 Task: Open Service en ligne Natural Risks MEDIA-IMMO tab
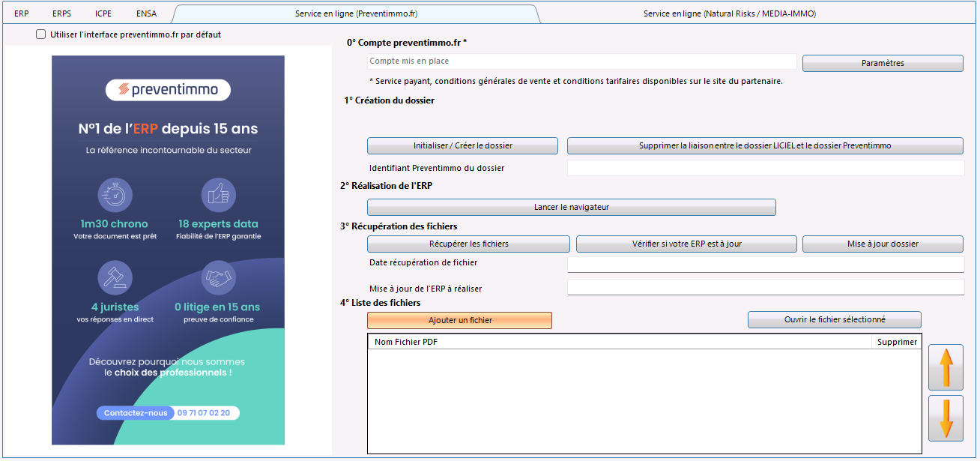(x=729, y=13)
